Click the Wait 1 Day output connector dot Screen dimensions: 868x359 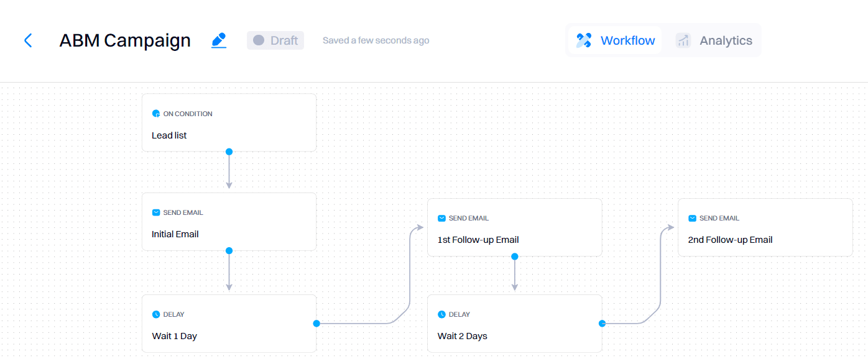pos(316,323)
